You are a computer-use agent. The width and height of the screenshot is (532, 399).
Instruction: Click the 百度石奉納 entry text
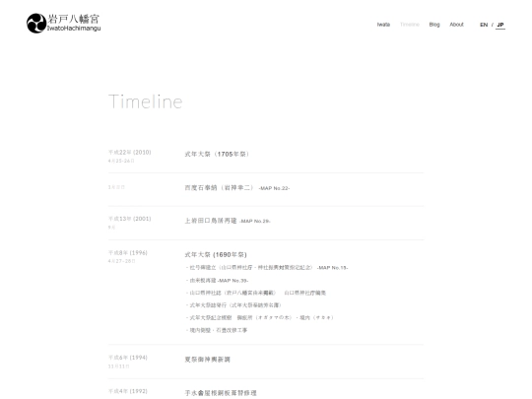pos(219,187)
